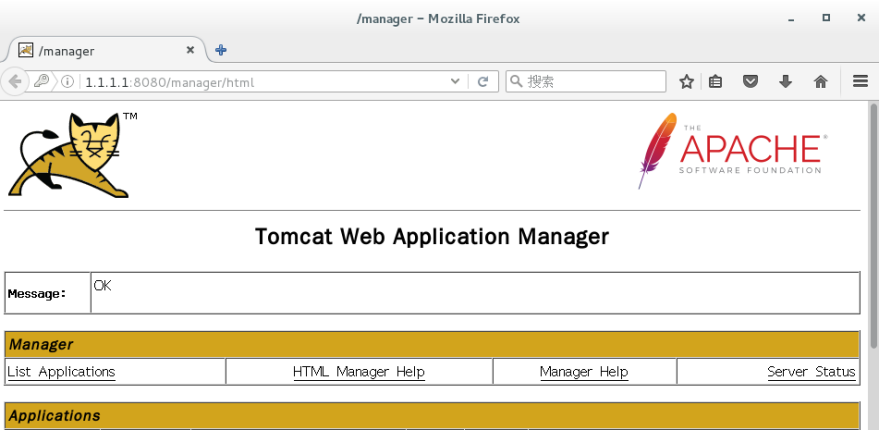Image resolution: width=879 pixels, height=430 pixels.
Task: View the Server Status link
Action: (810, 372)
